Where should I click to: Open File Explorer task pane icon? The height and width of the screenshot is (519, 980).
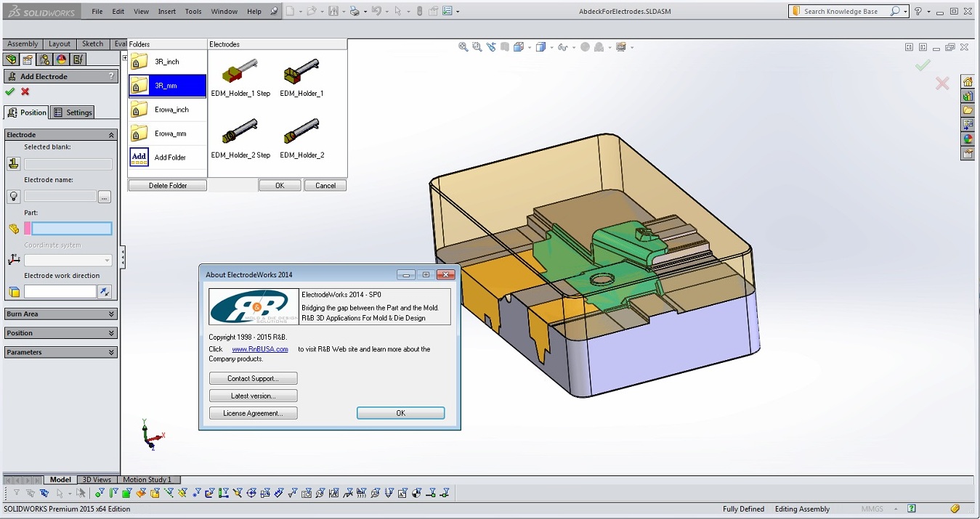pyautogui.click(x=968, y=110)
